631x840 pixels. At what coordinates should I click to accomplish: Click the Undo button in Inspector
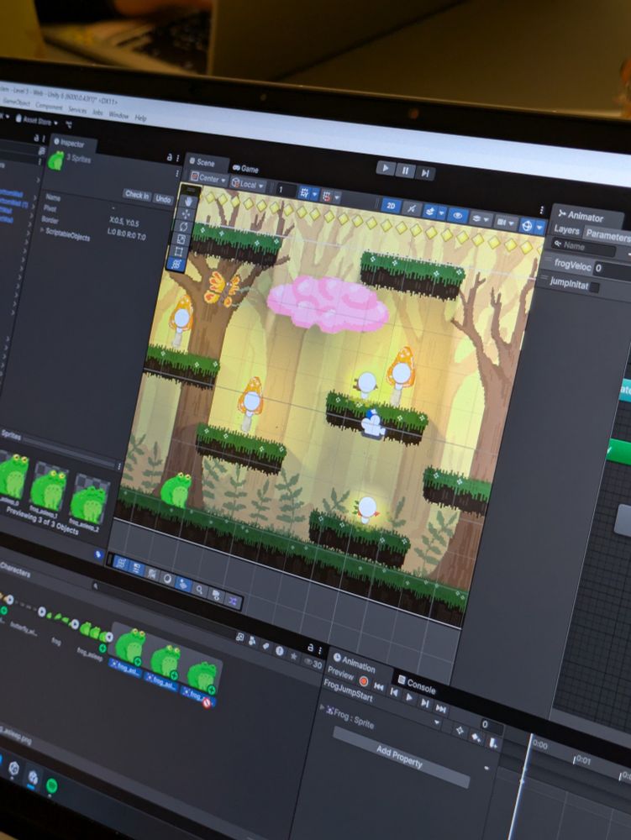[x=163, y=199]
